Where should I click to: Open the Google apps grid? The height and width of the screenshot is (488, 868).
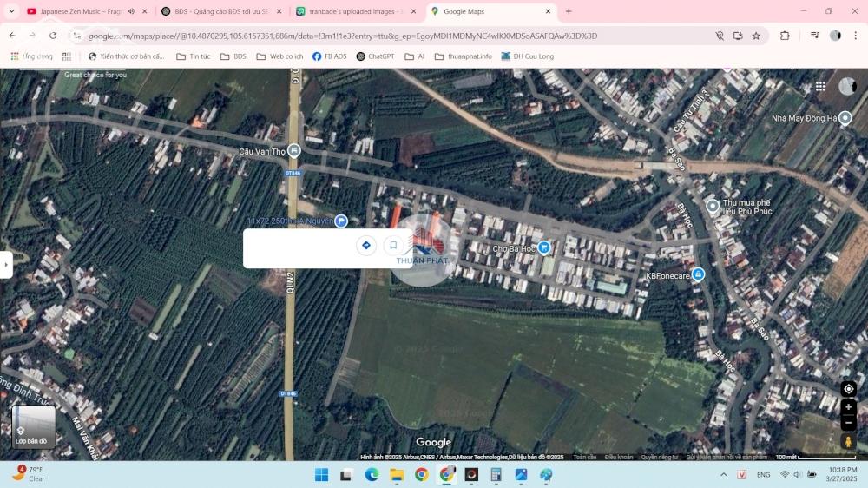click(x=820, y=87)
